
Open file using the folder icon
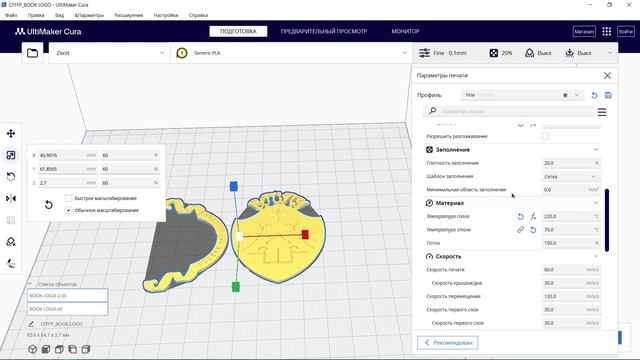pyautogui.click(x=32, y=53)
